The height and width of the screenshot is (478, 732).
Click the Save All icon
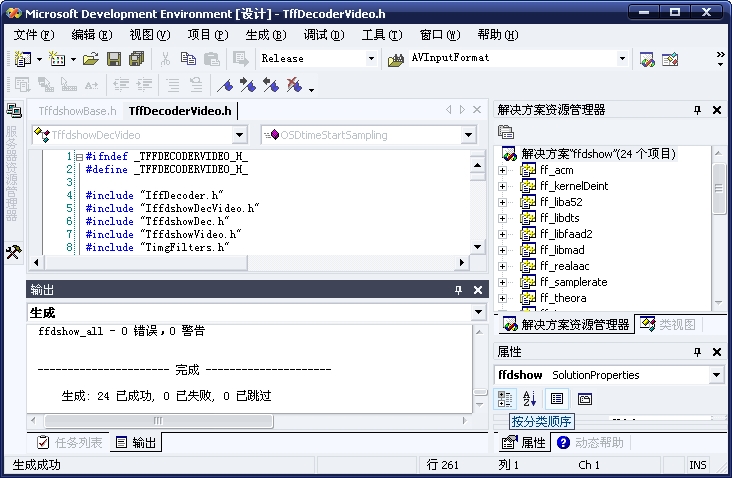tap(136, 59)
